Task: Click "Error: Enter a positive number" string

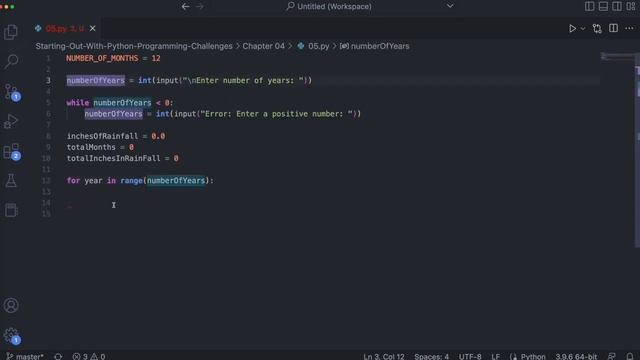Action: 276,114
